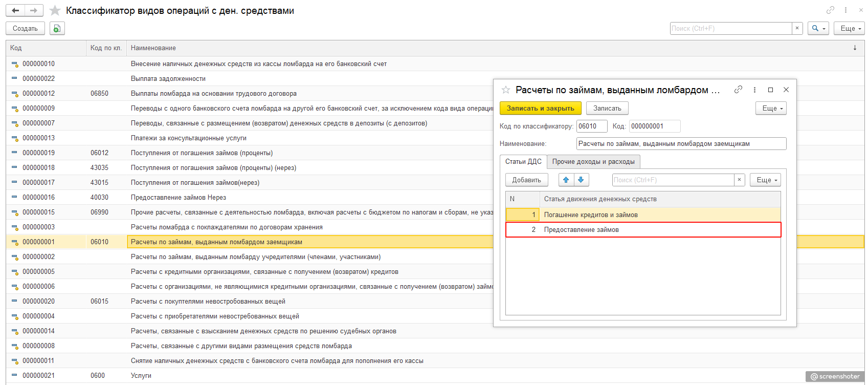Click Записать button
Viewport: 868px width, 385px height.
[x=607, y=108]
